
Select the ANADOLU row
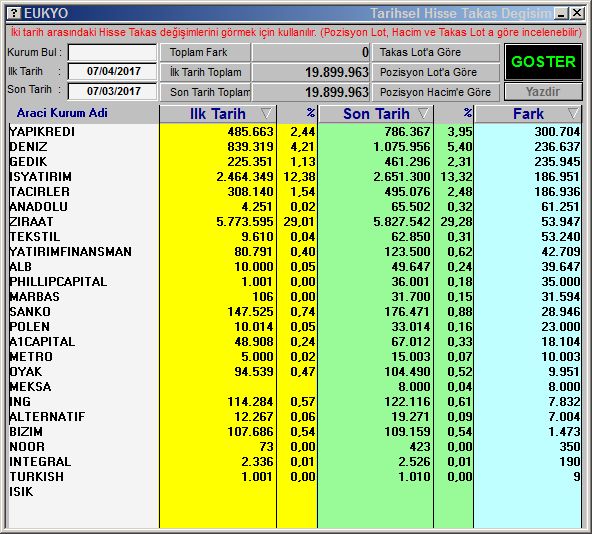(x=294, y=207)
